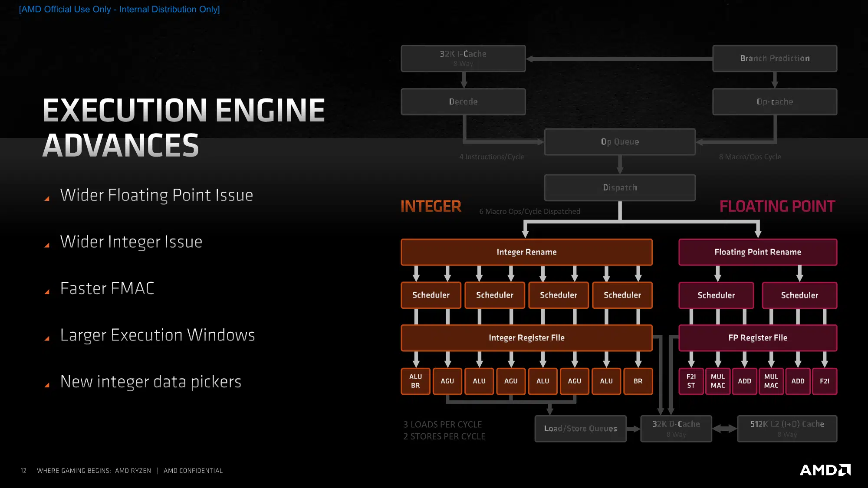
Task: Click the '3 LOADS PER CYCLE' text
Action: (x=443, y=424)
